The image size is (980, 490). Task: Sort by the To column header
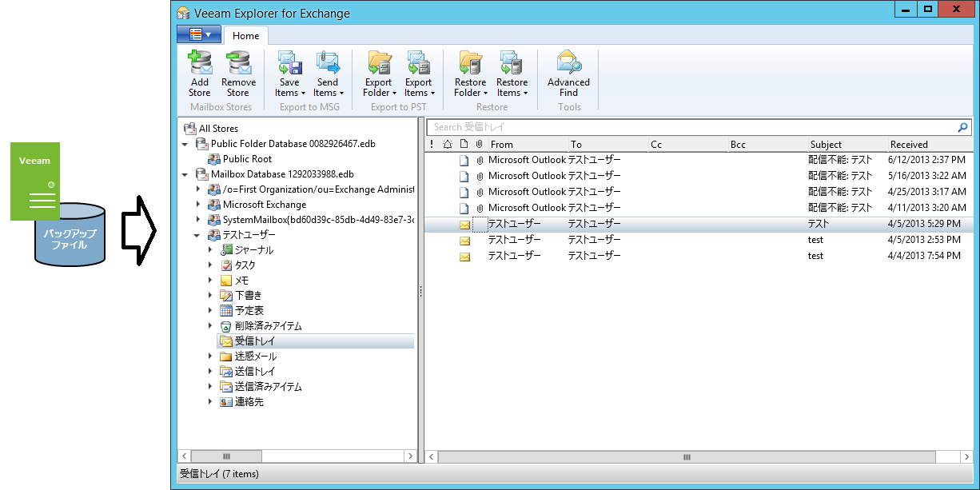click(608, 145)
